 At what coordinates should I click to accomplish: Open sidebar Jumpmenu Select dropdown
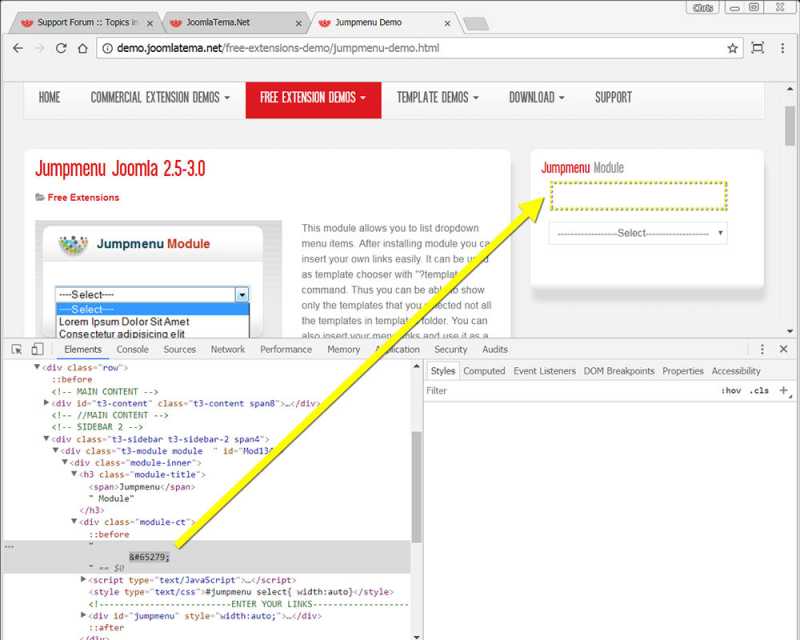click(x=638, y=233)
